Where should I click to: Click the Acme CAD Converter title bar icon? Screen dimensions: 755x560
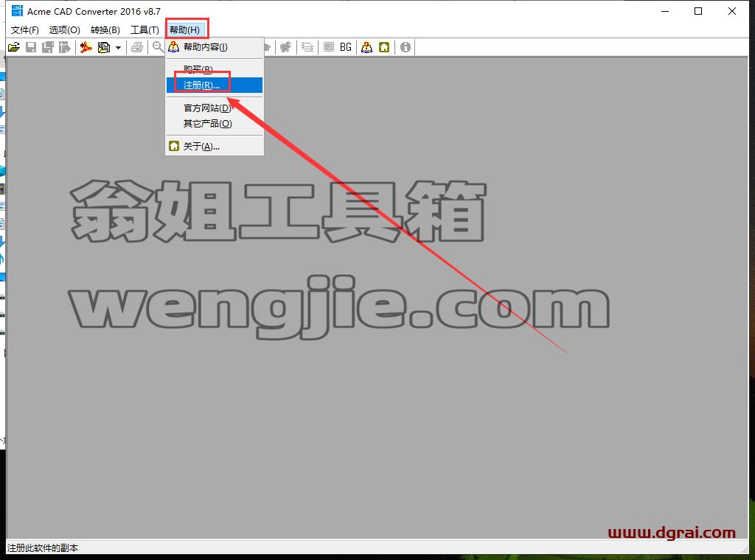coord(17,10)
